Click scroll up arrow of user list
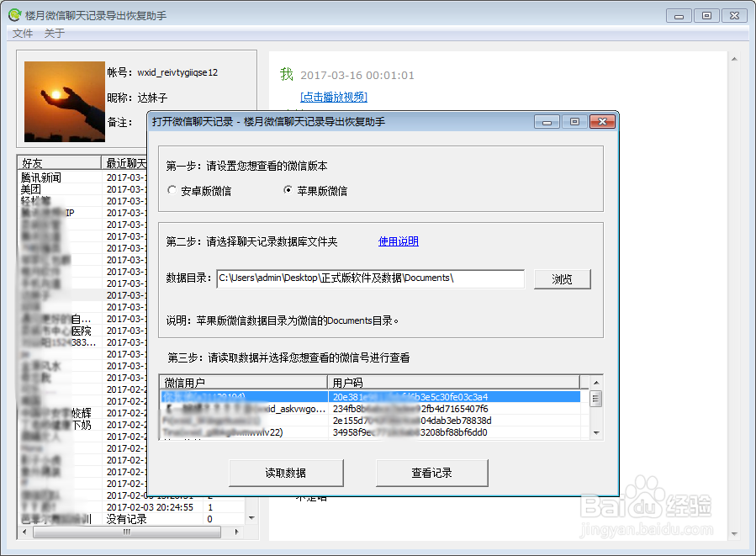This screenshot has height=556, width=756. (596, 383)
